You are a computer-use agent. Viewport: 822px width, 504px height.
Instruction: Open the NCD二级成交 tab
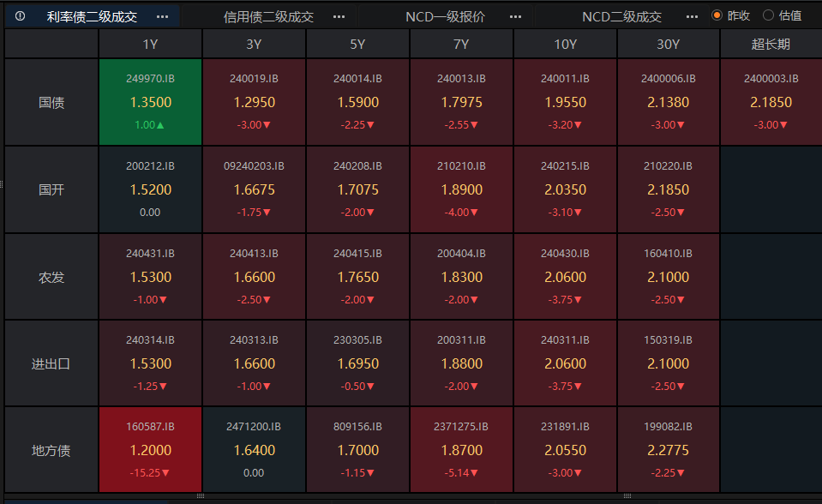point(621,16)
